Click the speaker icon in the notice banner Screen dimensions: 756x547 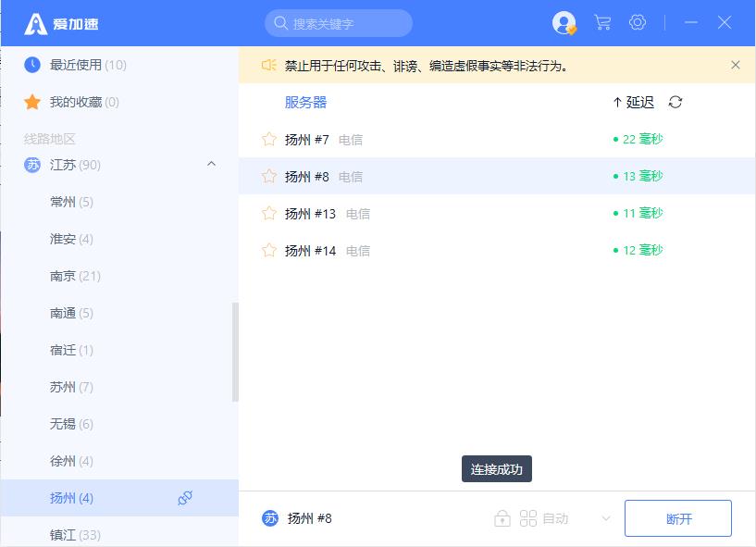(x=268, y=66)
